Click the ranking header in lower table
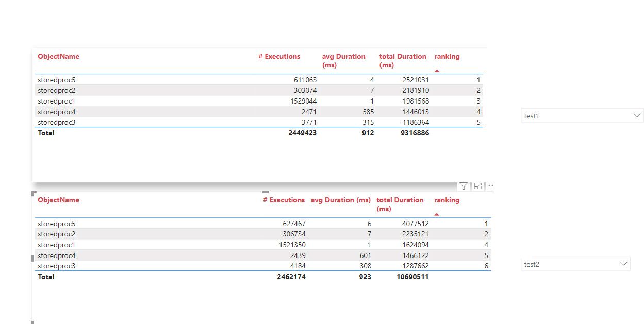Viewport: 644px width, 324px height. 447,200
